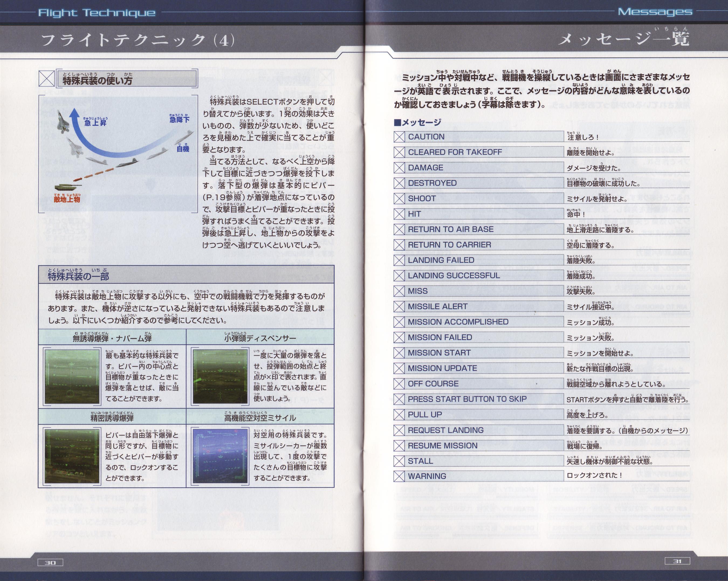Click the 'Flight Technique' header text
The image size is (728, 581).
click(97, 13)
